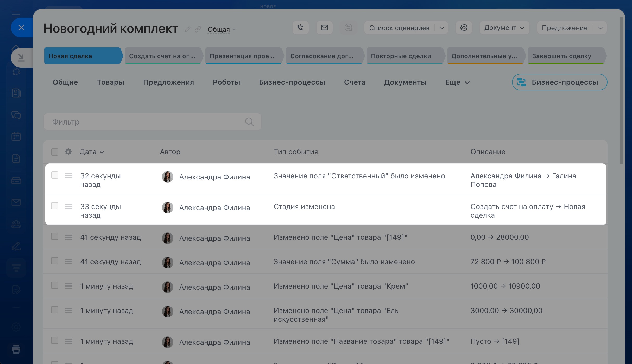Screen dimensions: 632x364
Task: Click the envelope email icon button
Action: click(x=324, y=28)
